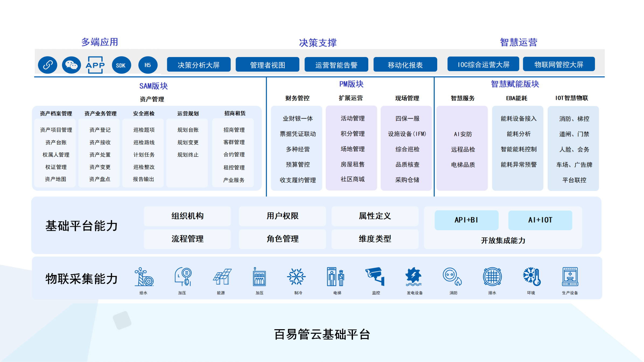Viewport: 644px width, 362px height.
Task: Click the 智慧运营 section title
Action: pos(519,42)
